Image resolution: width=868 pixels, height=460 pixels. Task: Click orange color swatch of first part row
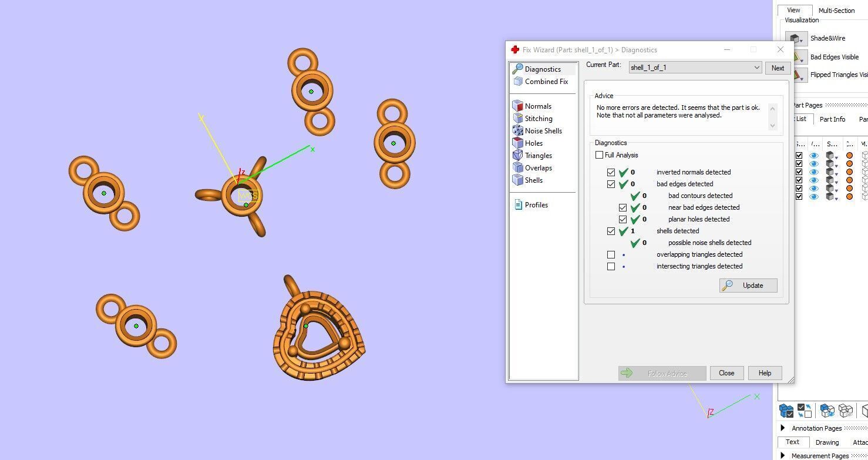[849, 156]
